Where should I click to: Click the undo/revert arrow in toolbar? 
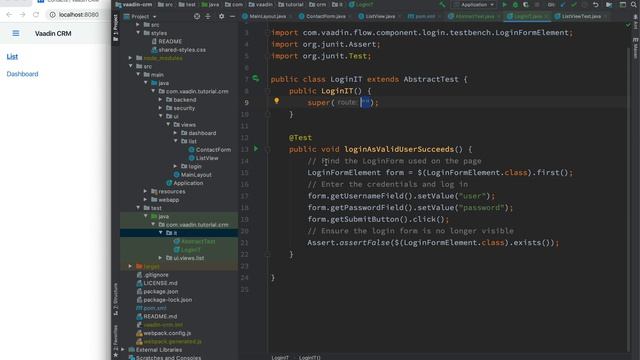coord(596,4)
